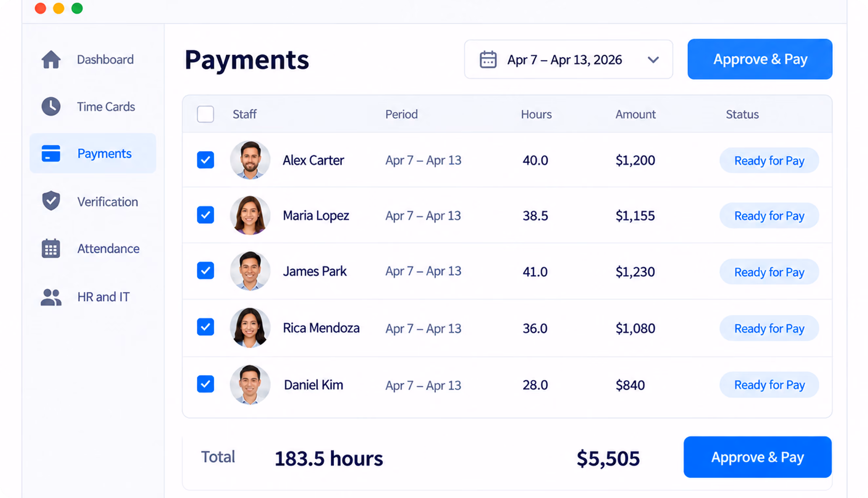The image size is (868, 498).
Task: Open Daniel Kim's avatar
Action: [250, 385]
